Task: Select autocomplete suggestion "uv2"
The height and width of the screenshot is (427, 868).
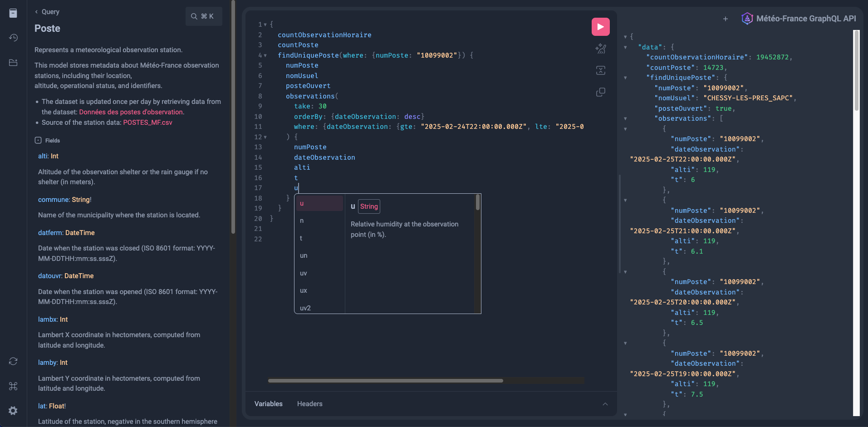Action: [x=319, y=308]
